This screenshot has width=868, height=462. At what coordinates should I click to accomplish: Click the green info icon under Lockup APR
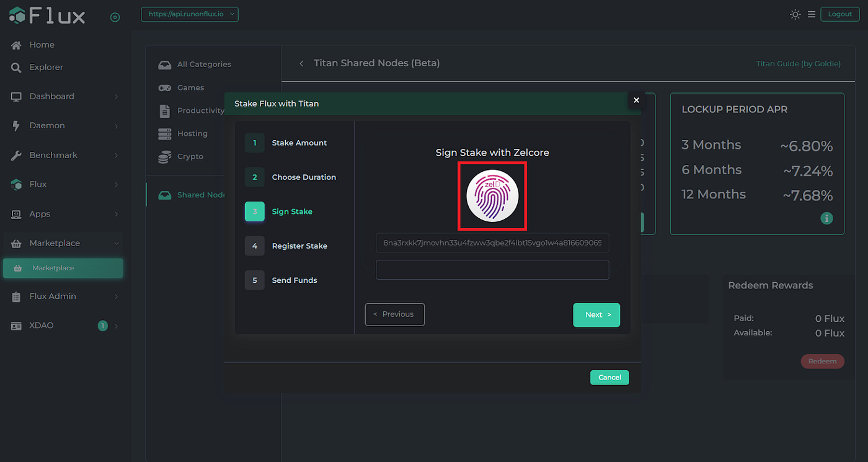(x=827, y=218)
